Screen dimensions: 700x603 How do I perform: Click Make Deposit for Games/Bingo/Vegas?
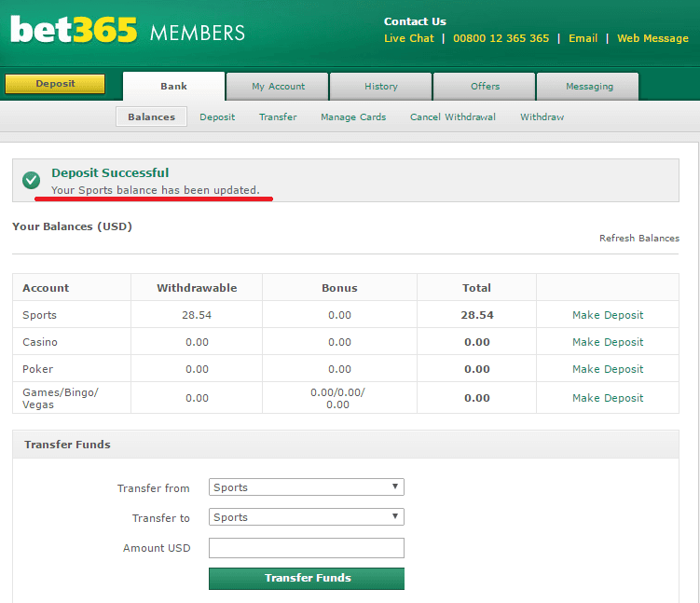tap(608, 398)
